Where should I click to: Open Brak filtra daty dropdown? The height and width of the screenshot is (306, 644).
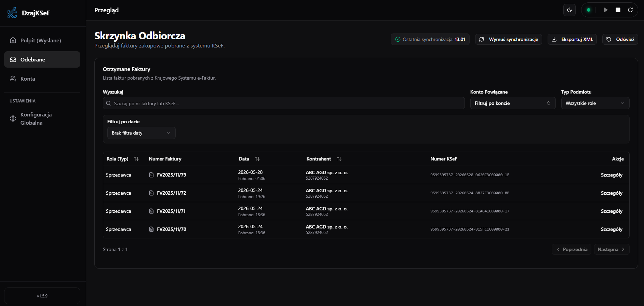coord(141,133)
